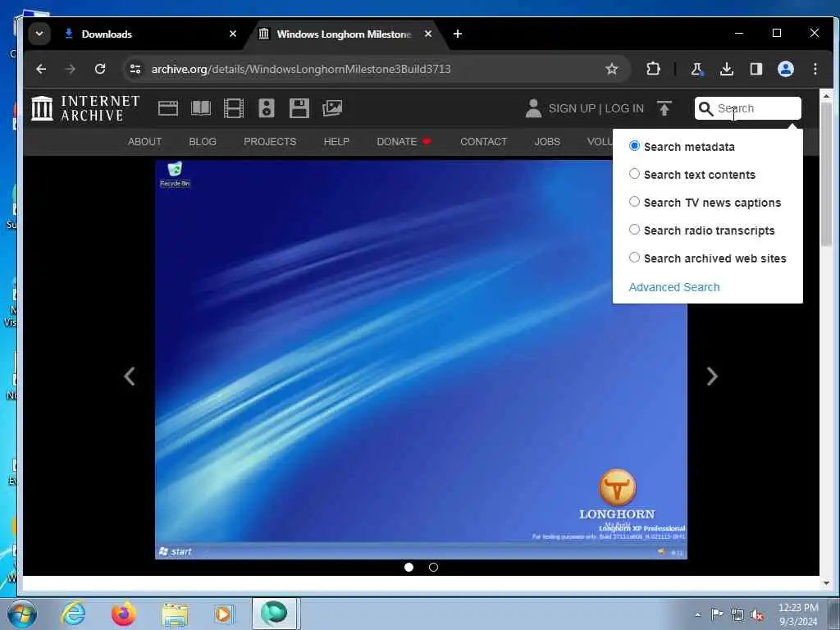Open Windows Explorer folder in taskbar

tap(175, 614)
